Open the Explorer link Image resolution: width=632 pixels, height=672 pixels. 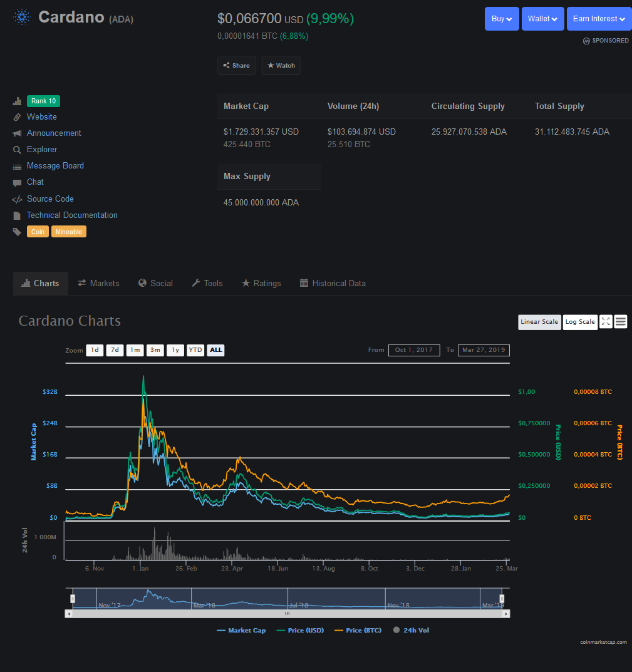pos(42,150)
